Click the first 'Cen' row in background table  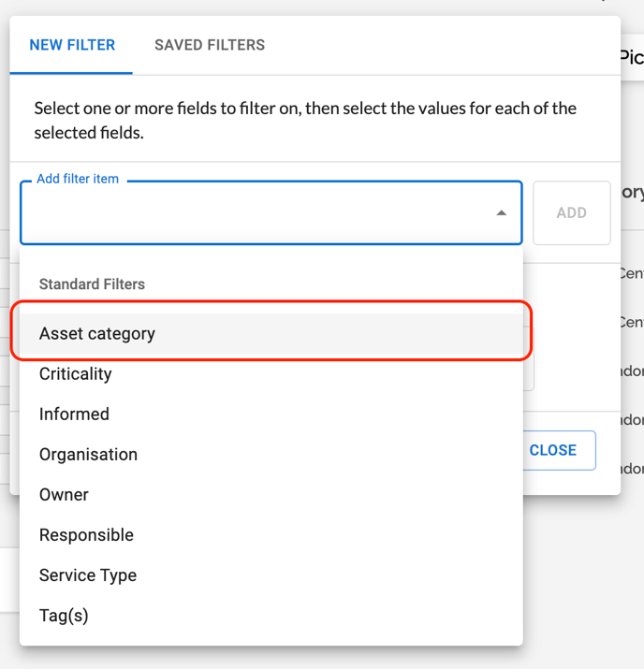point(631,274)
